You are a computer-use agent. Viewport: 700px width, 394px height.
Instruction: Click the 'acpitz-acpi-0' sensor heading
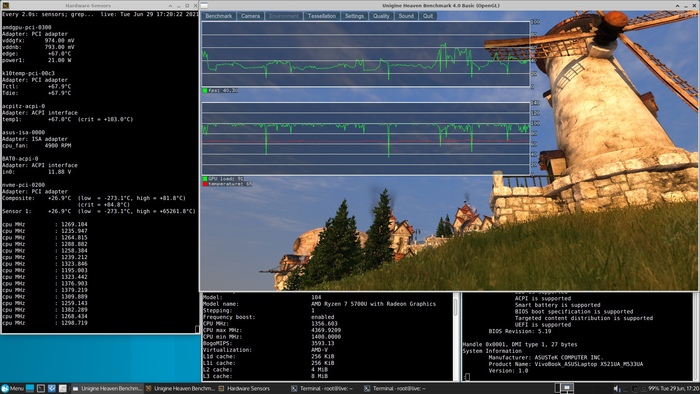pyautogui.click(x=23, y=106)
